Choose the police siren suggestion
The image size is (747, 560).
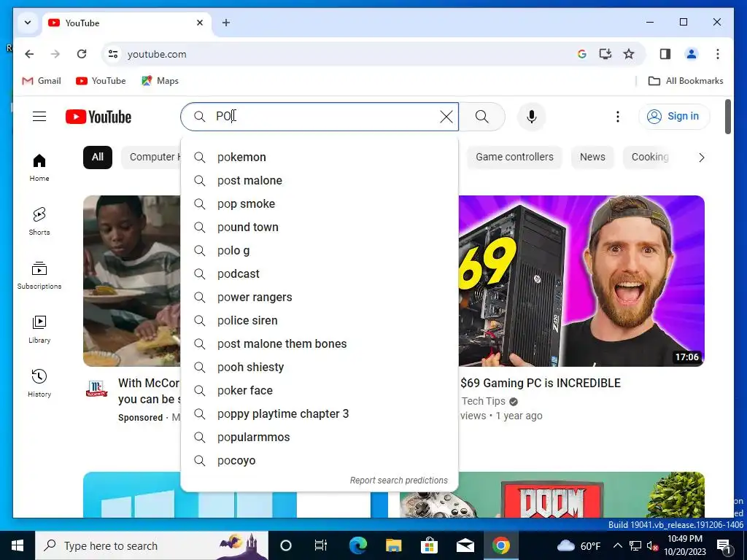[x=320, y=321]
